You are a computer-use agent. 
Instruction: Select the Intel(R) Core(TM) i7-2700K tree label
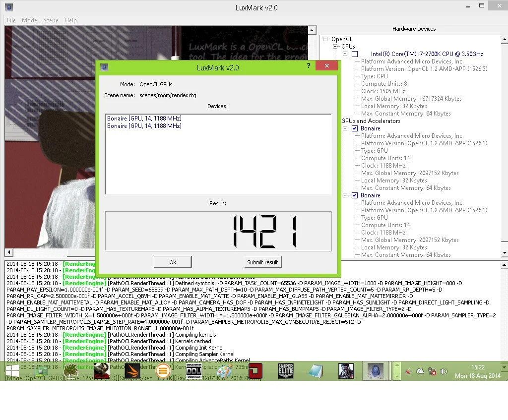(x=427, y=54)
